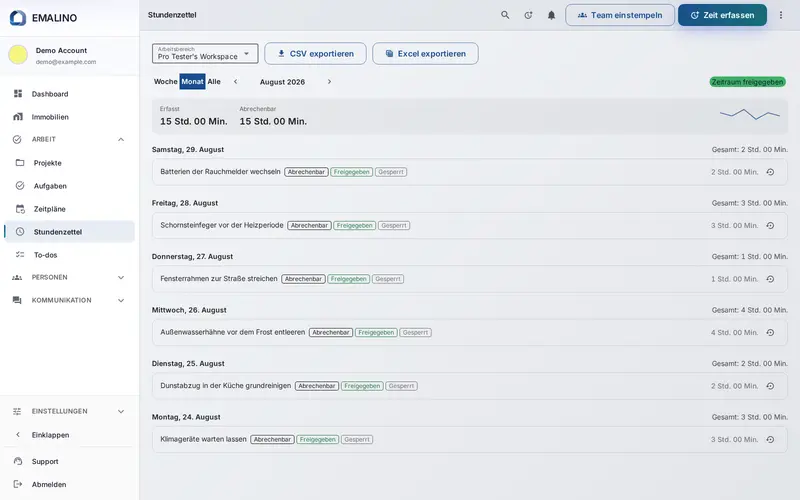Open entry Fensterrahmen zur Straße streichen
This screenshot has height=500, width=800.
tap(470, 279)
